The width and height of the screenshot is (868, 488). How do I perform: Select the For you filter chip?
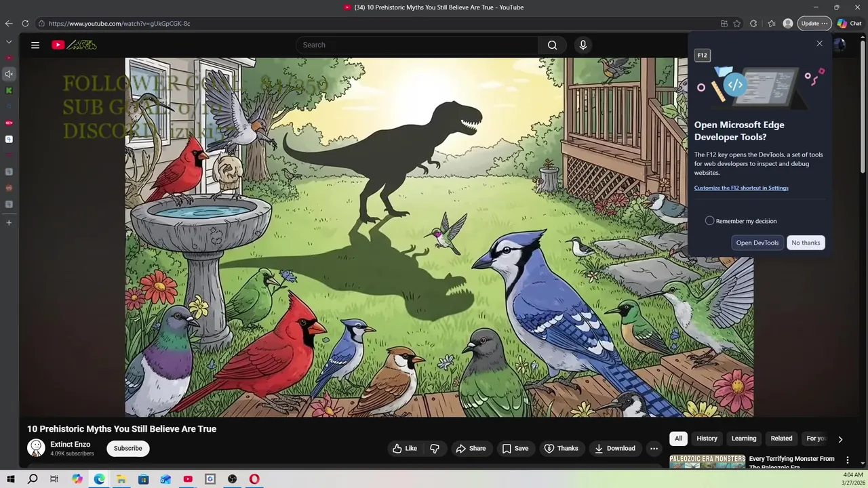click(816, 439)
